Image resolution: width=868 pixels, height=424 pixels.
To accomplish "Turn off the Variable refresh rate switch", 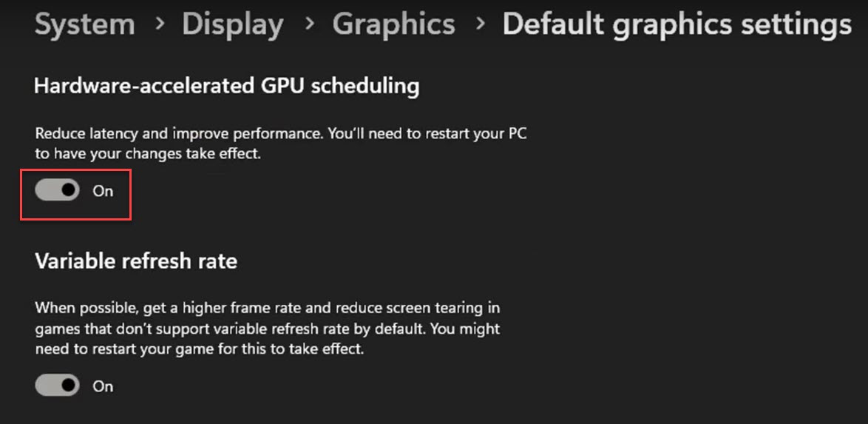I will [58, 386].
